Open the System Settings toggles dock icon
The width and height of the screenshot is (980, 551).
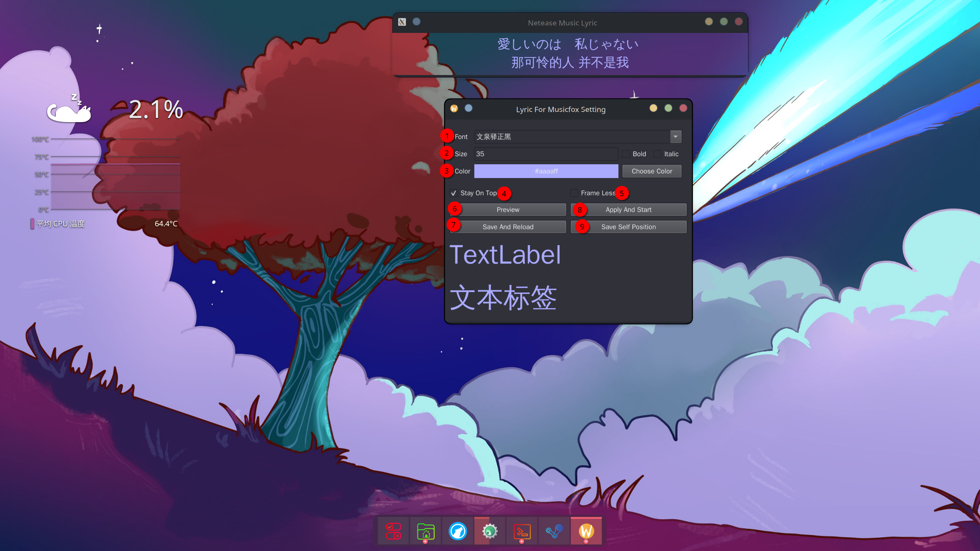pos(393,531)
